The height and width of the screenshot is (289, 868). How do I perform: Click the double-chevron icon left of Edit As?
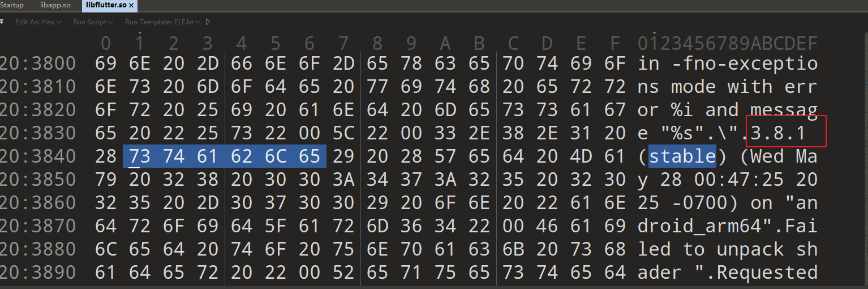click(2, 22)
